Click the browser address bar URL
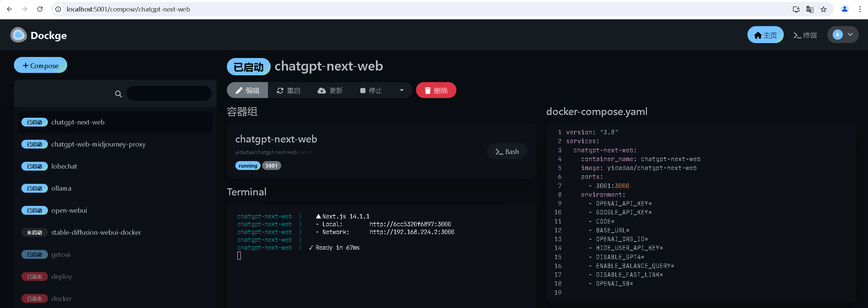 [x=128, y=9]
